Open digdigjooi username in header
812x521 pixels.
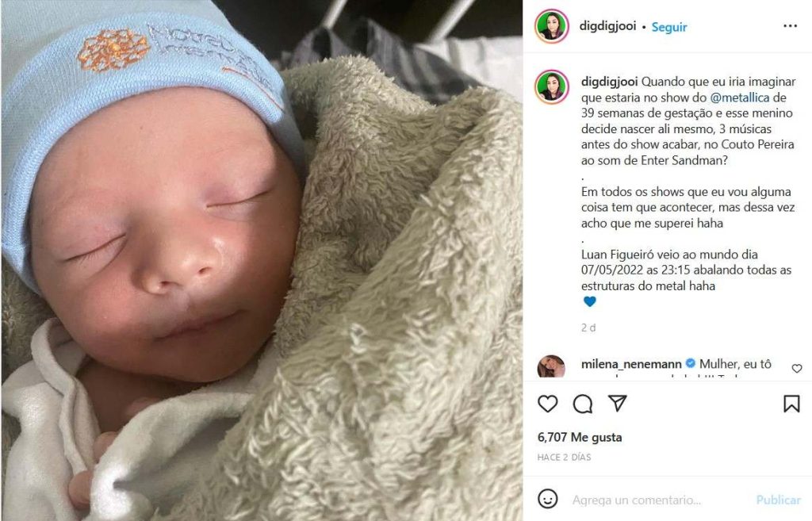click(607, 26)
